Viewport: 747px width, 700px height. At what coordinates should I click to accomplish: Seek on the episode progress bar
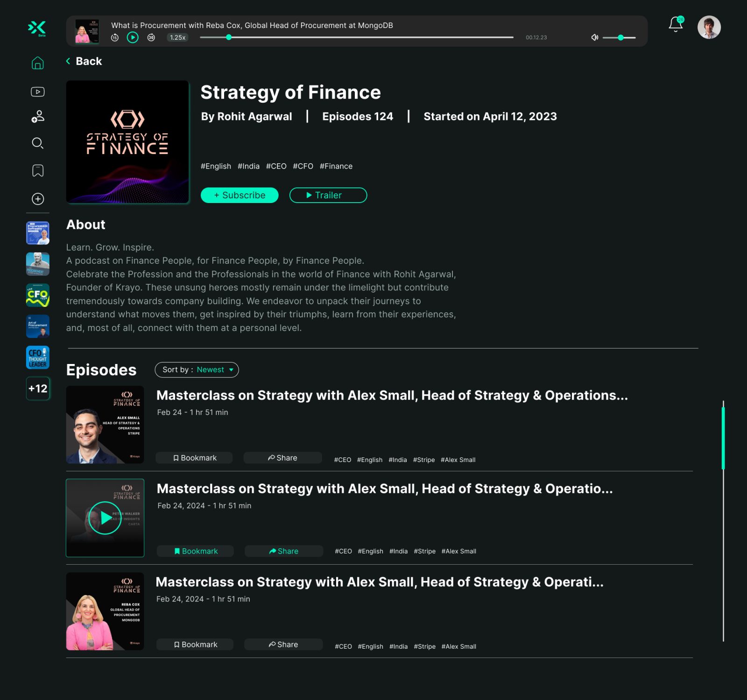point(357,37)
